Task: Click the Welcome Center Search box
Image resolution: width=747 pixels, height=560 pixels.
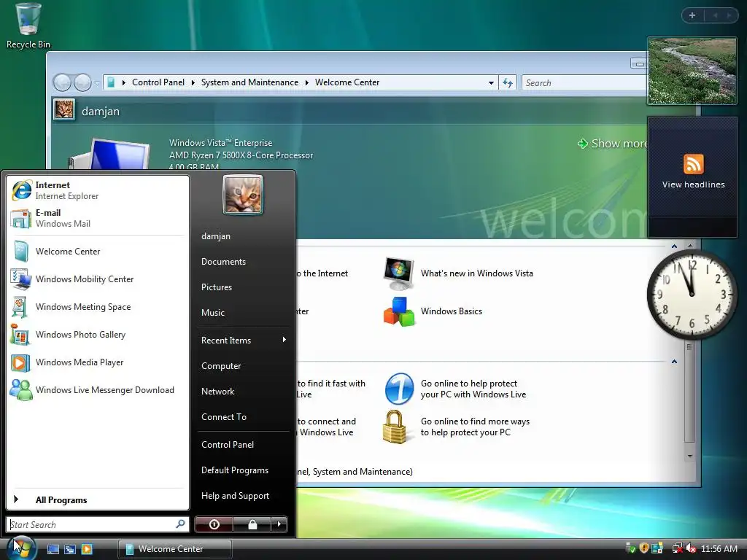Action: (584, 83)
